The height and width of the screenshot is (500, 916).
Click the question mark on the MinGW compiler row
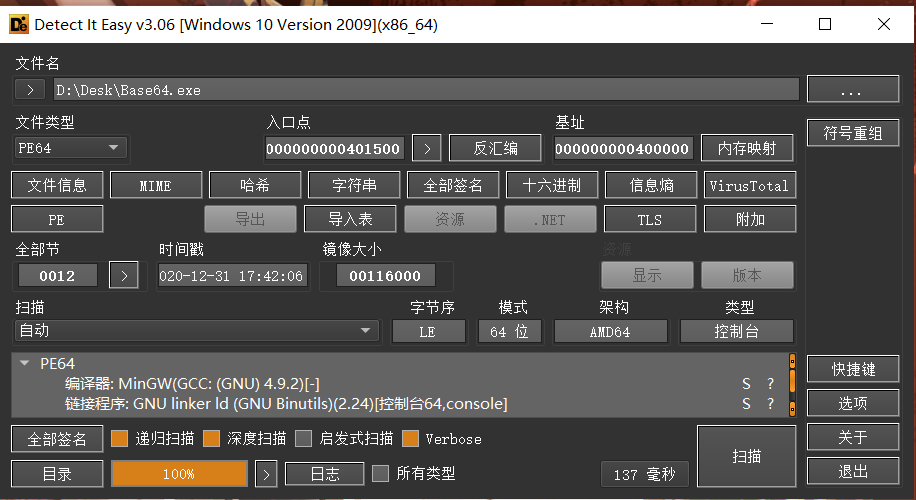coord(770,384)
